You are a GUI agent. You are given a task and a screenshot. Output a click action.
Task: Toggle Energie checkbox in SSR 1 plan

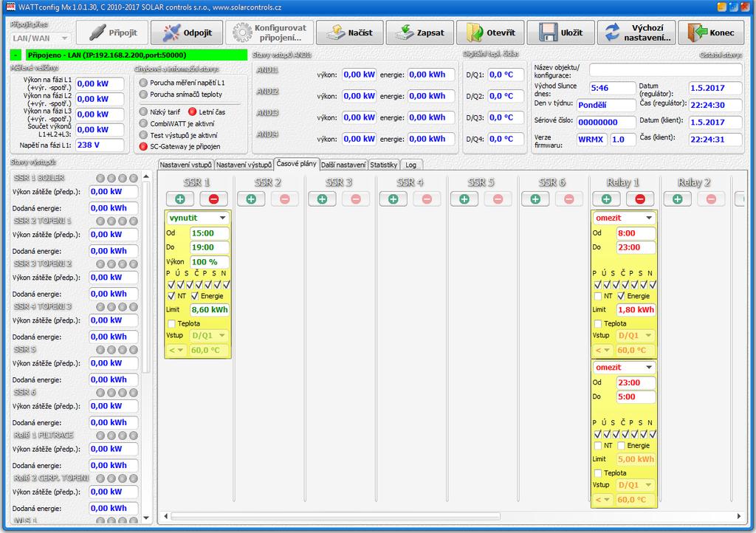(x=195, y=296)
